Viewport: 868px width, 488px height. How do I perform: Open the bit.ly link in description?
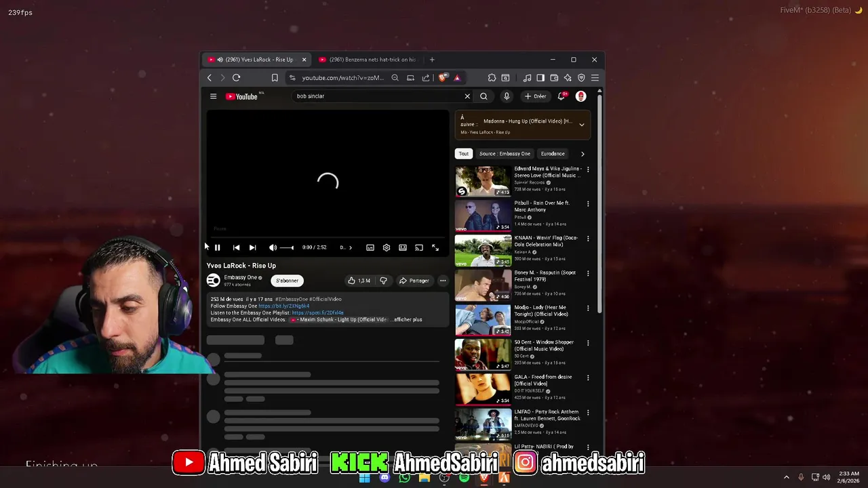(x=283, y=306)
